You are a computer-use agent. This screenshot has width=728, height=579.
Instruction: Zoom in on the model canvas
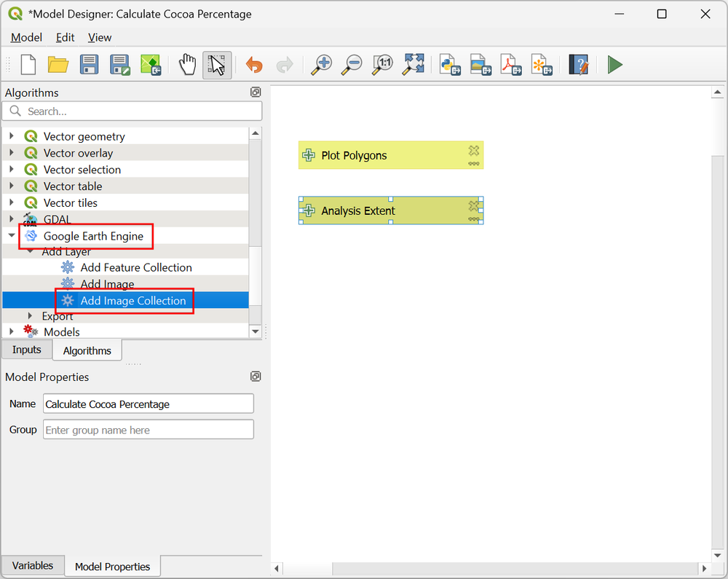coord(321,65)
